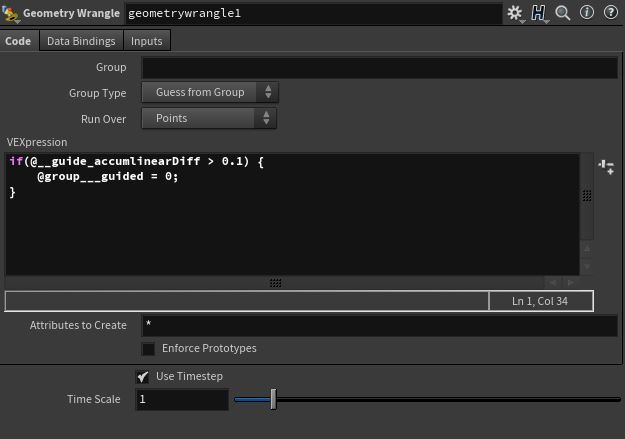Switch to the Data Bindings tab
625x439 pixels.
81,41
